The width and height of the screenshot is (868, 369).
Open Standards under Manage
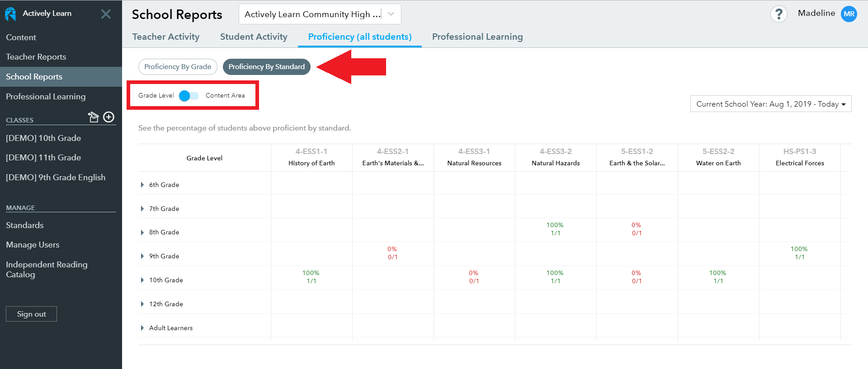25,225
